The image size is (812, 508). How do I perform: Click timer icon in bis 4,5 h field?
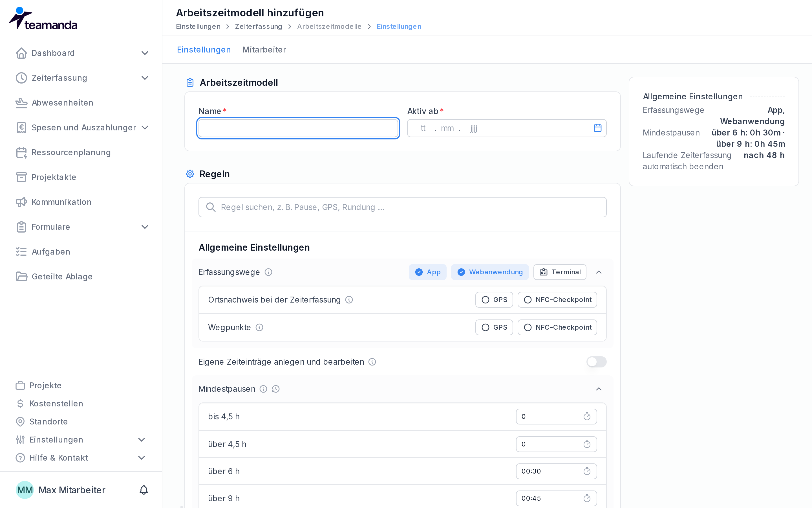tap(587, 417)
